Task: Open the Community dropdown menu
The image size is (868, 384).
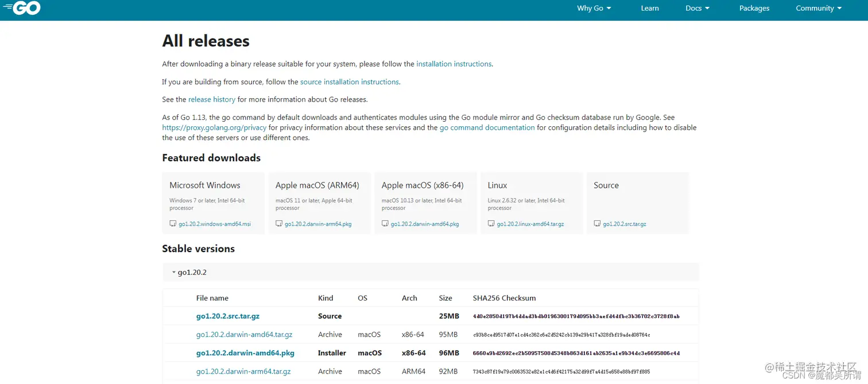Action: tap(819, 8)
